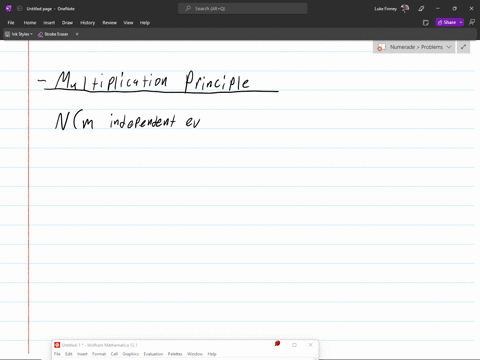The width and height of the screenshot is (480, 360).
Task: Open the Draw ribbon tab
Action: [67, 23]
